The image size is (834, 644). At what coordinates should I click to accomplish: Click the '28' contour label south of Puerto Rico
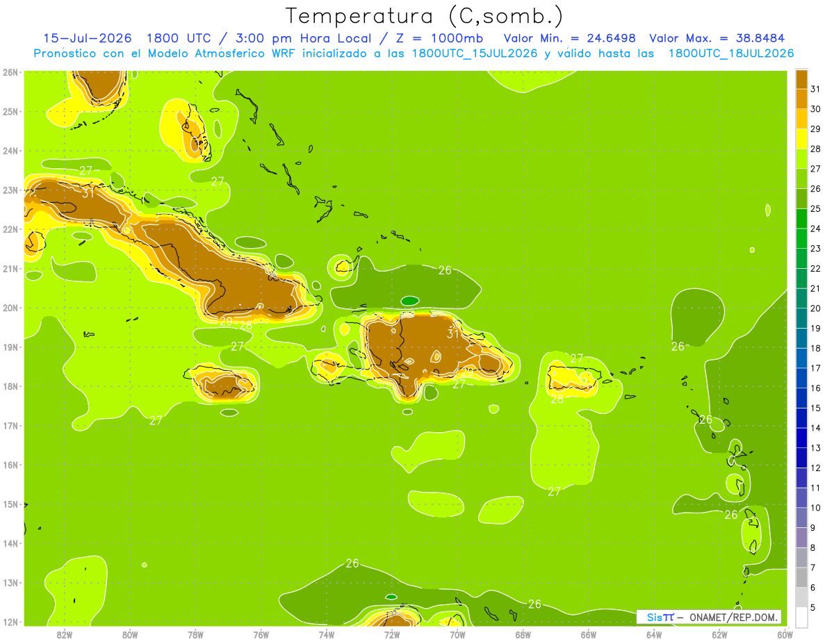[x=557, y=399]
